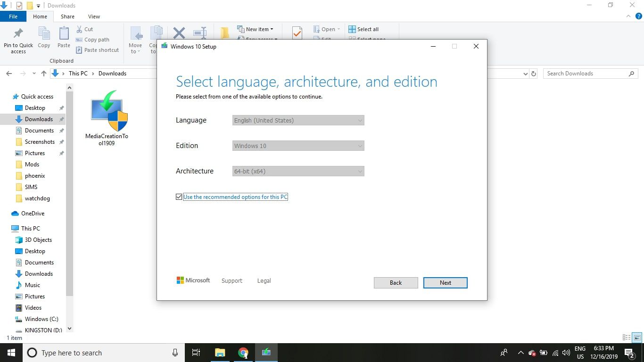
Task: Click the Back button in Setup
Action: coord(396,283)
